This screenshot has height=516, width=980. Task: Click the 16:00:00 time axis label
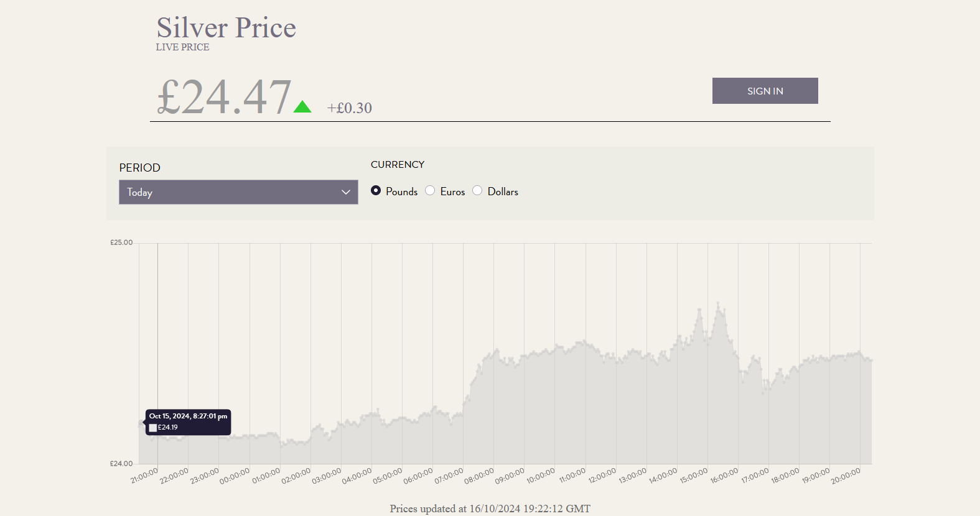point(724,476)
